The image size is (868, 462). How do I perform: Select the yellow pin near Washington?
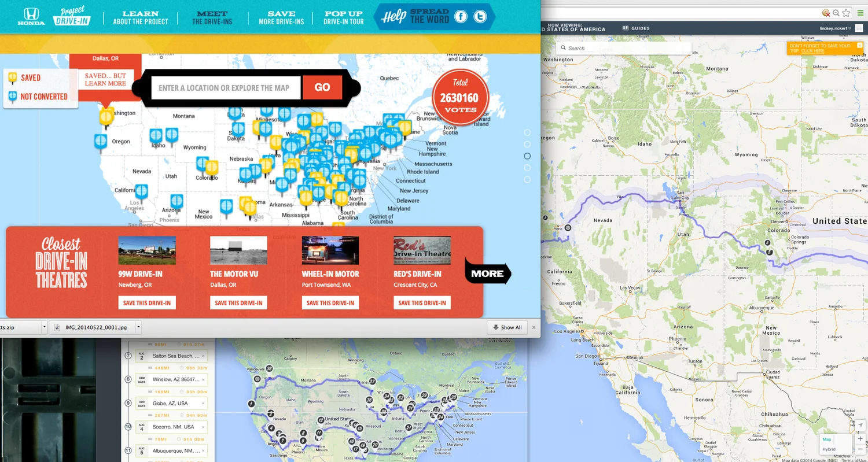tap(106, 118)
